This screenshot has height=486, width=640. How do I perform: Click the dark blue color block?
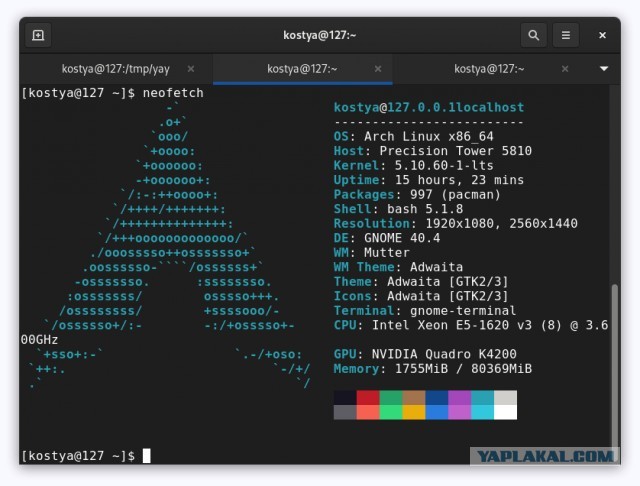(437, 397)
